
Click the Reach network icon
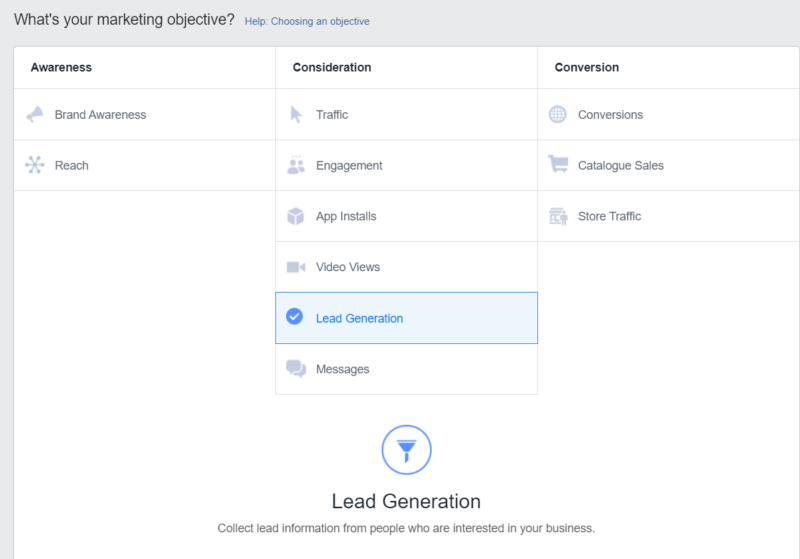point(35,165)
